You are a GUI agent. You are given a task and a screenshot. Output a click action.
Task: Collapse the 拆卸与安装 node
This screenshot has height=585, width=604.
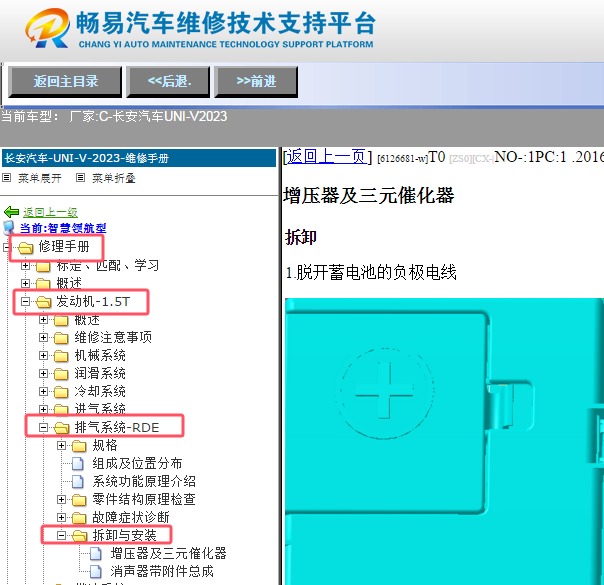[x=61, y=535]
